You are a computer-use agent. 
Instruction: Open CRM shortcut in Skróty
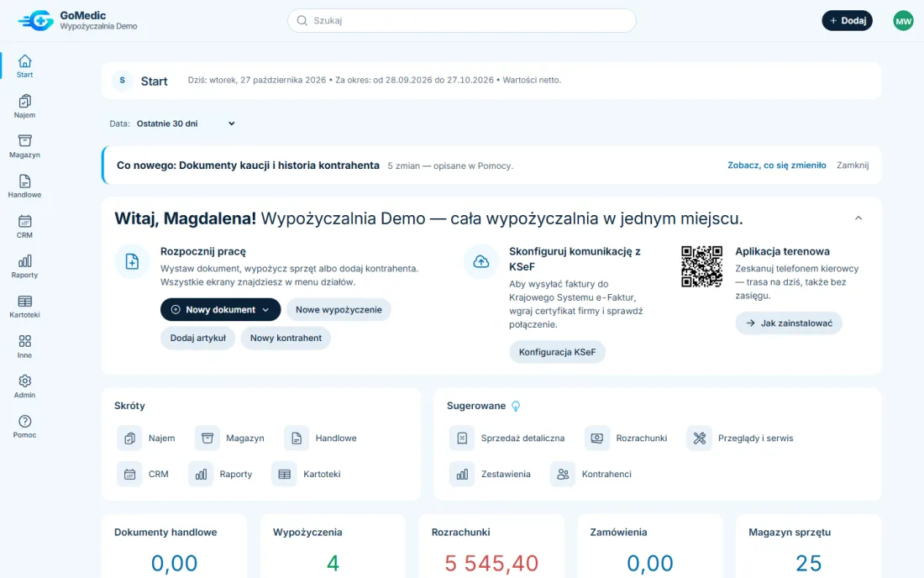pyautogui.click(x=143, y=474)
